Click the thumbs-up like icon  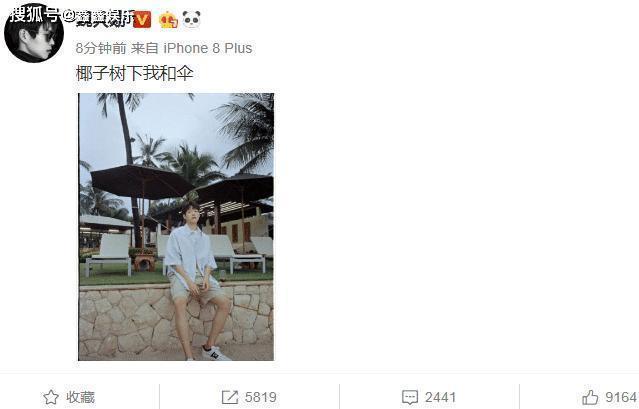[x=590, y=397]
